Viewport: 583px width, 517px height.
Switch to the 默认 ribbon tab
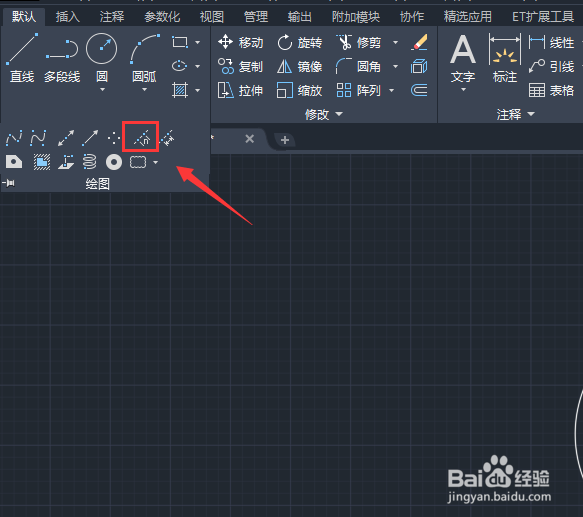click(24, 16)
